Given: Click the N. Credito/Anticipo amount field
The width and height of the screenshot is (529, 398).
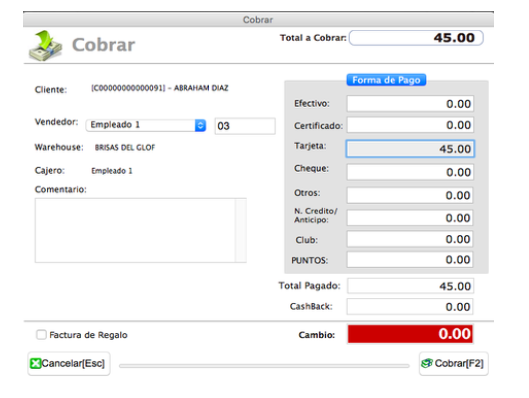Looking at the screenshot, I should 410,218.
